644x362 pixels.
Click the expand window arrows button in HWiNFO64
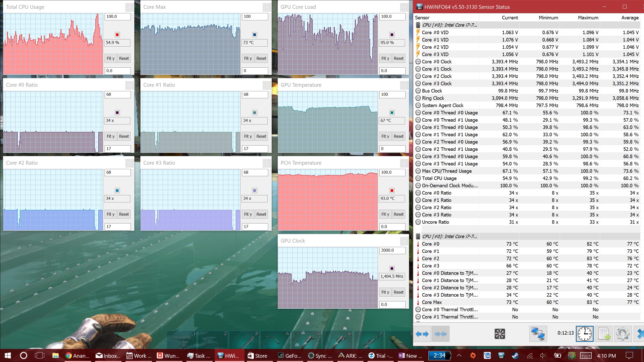(x=422, y=334)
